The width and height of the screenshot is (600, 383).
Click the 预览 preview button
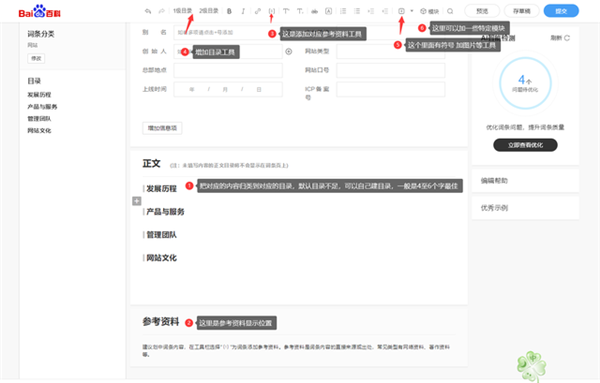click(x=482, y=11)
